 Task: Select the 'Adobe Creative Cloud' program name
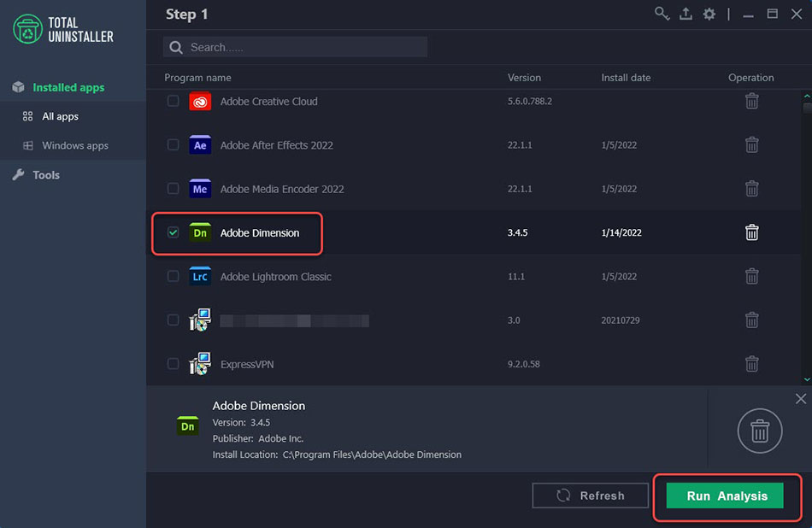(x=268, y=102)
